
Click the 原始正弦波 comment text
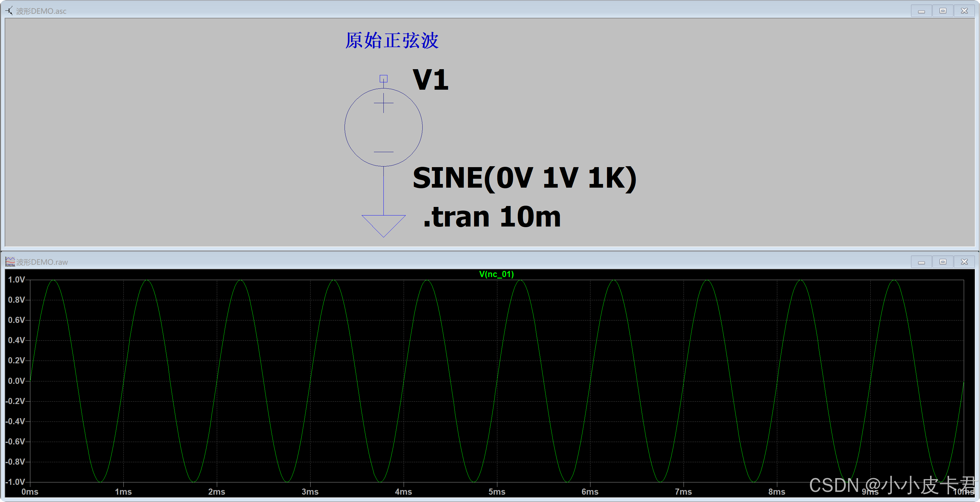point(392,40)
